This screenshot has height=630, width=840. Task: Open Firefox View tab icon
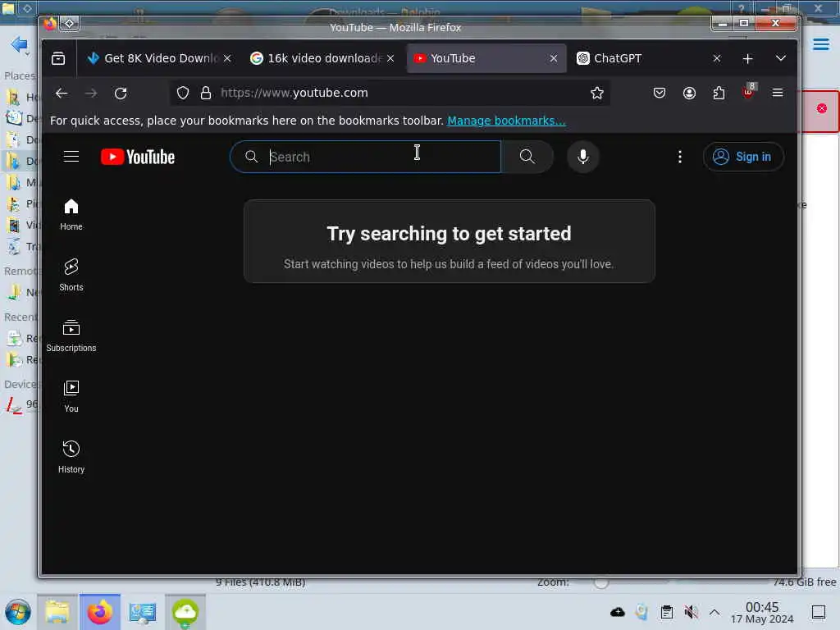[58, 58]
